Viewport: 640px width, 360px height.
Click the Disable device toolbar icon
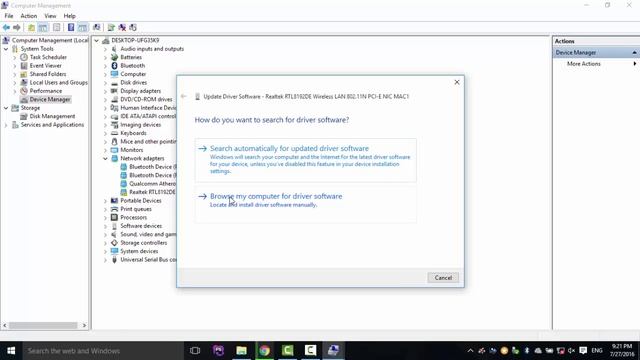coord(133,27)
